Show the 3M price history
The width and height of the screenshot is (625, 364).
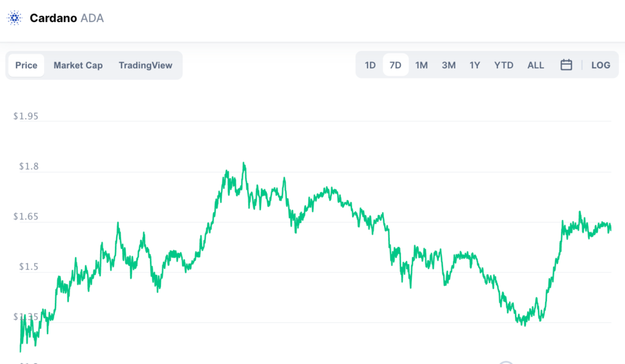point(449,65)
